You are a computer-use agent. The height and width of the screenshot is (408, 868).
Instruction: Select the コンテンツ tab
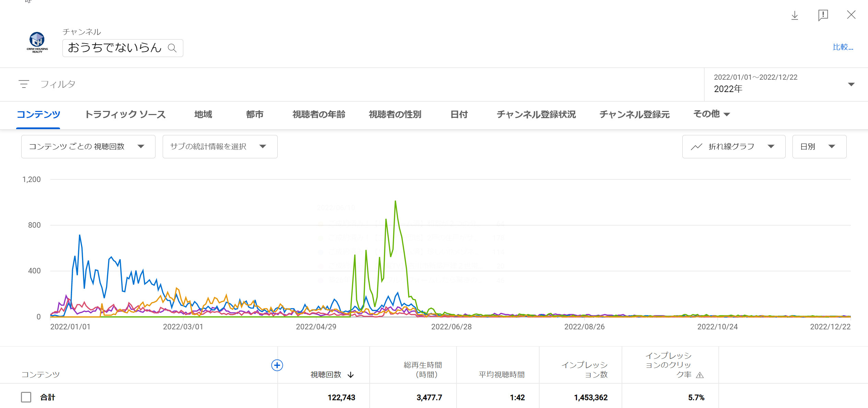38,114
